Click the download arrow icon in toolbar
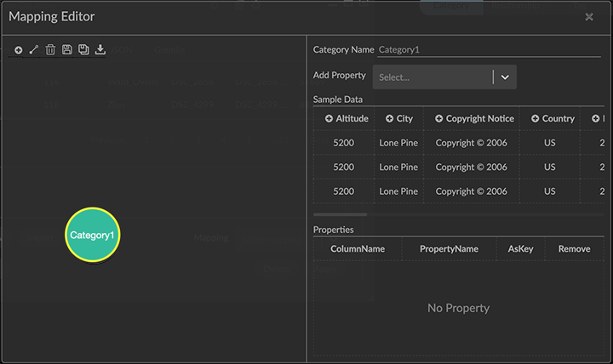The image size is (613, 364). [100, 50]
